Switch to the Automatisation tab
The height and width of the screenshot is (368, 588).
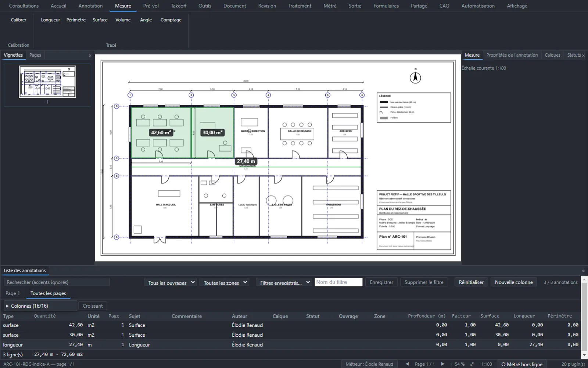pyautogui.click(x=478, y=6)
